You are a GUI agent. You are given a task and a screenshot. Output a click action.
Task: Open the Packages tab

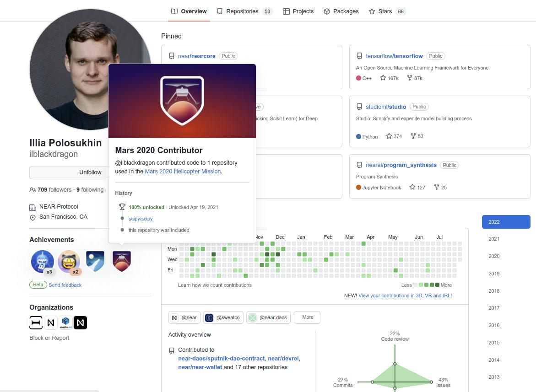pos(341,11)
